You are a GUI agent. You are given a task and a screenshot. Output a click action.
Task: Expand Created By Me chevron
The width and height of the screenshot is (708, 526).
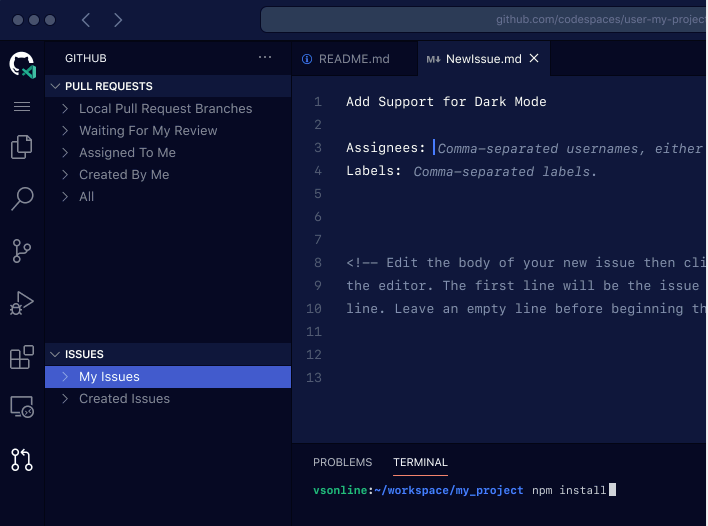point(65,175)
